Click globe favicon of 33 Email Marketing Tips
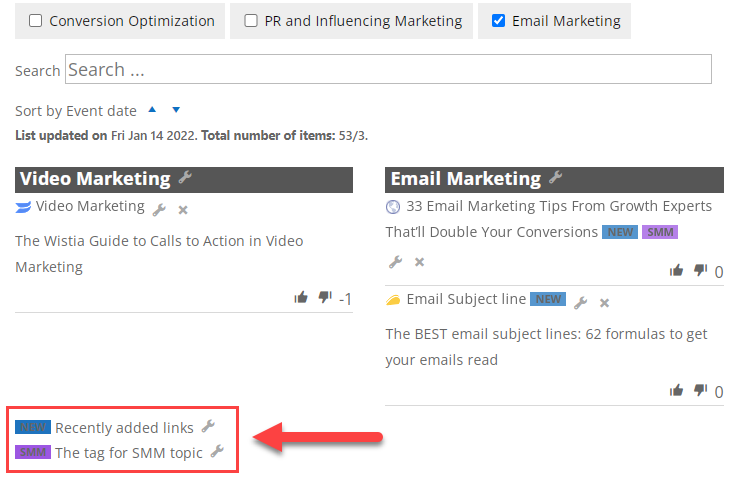 click(393, 207)
